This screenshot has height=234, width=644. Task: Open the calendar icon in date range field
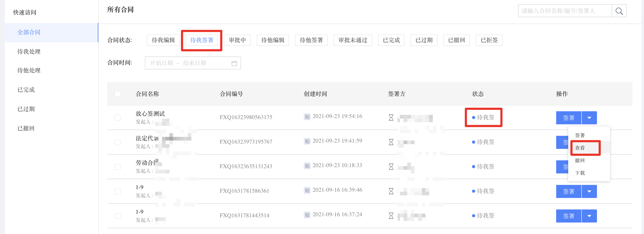[x=234, y=63]
